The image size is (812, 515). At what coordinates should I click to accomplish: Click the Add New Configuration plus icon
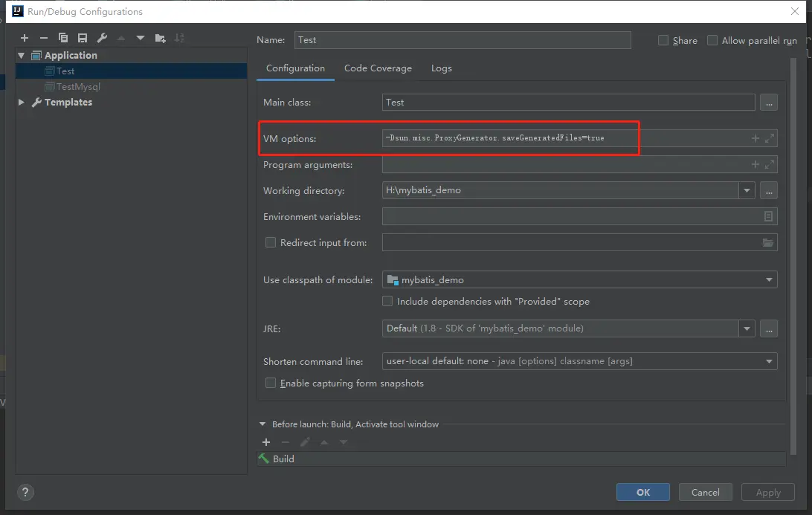pos(25,38)
